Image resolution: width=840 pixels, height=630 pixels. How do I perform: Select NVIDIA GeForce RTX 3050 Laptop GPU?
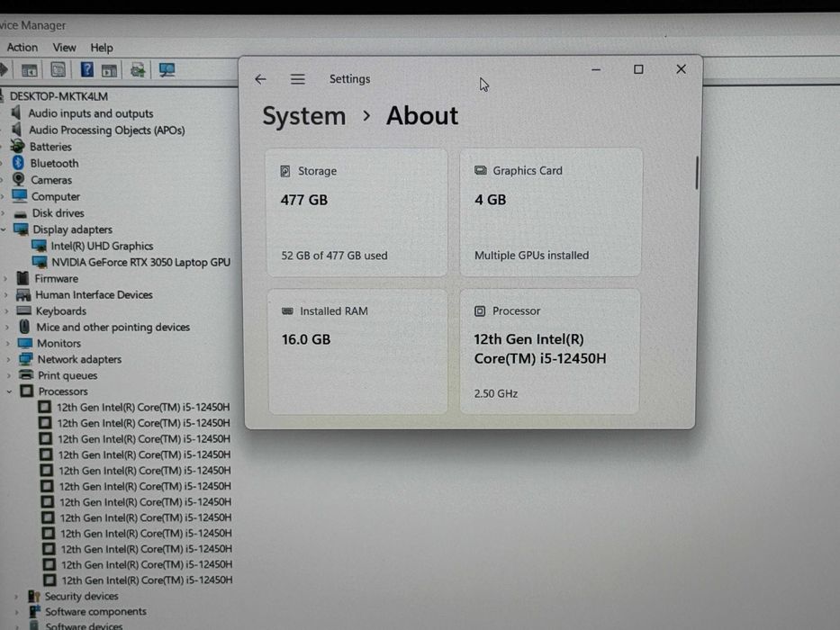[140, 262]
